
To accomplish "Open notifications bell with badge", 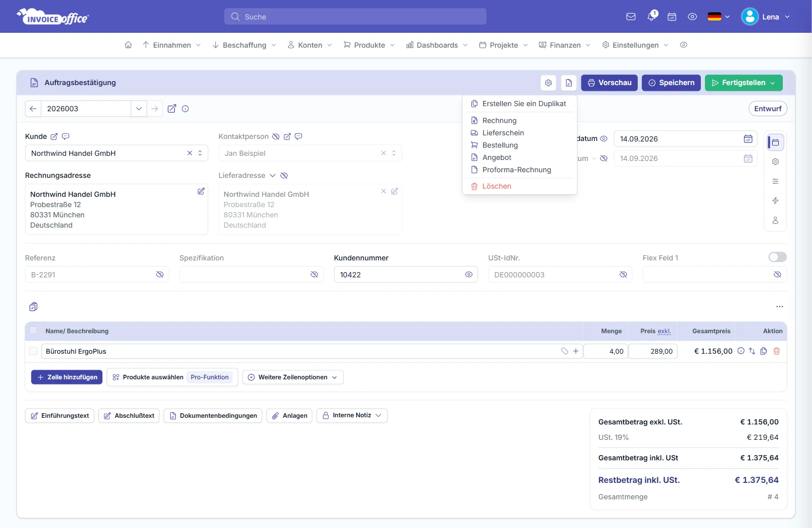I will 652,16.
